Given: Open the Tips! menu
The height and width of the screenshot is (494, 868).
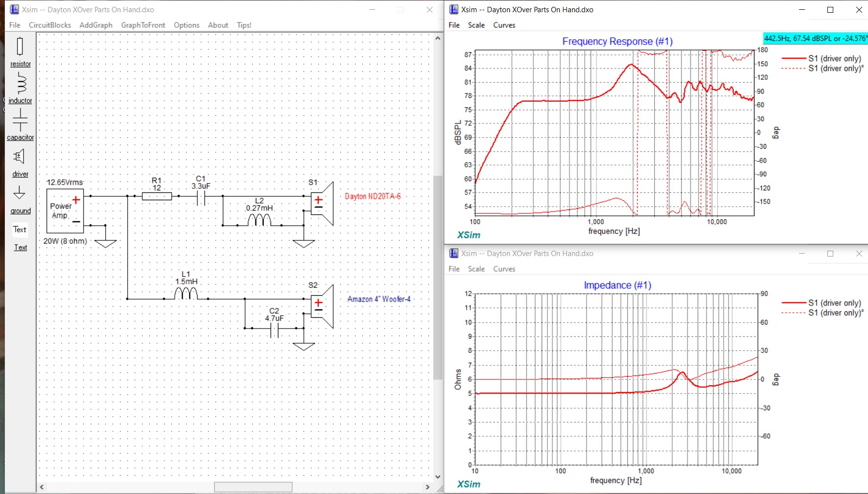Looking at the screenshot, I should click(x=244, y=25).
